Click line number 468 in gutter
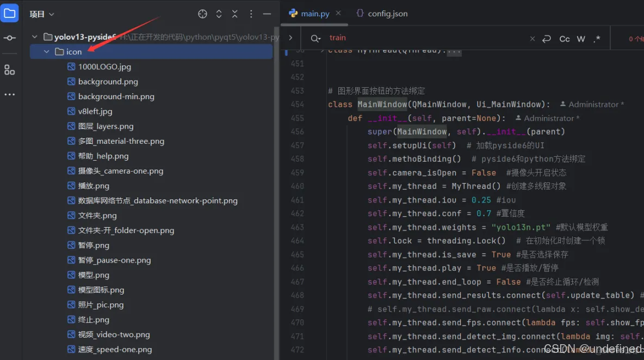 pyautogui.click(x=298, y=295)
